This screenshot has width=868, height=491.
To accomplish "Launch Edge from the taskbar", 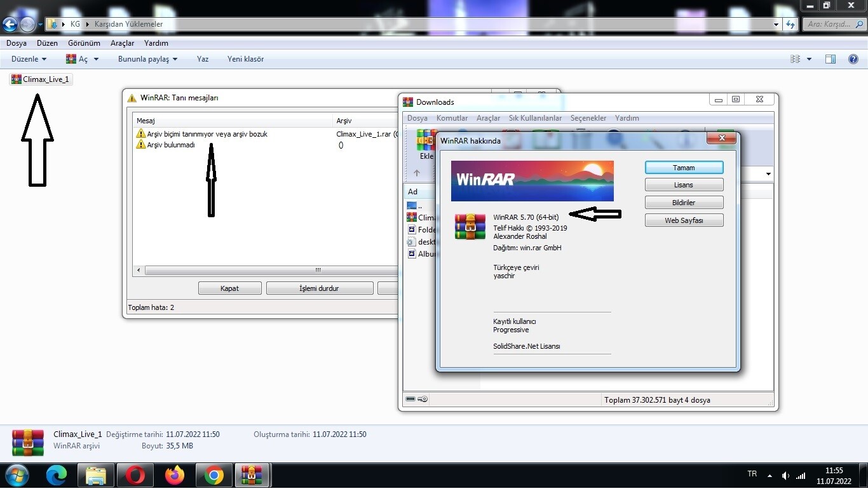I will tap(57, 475).
